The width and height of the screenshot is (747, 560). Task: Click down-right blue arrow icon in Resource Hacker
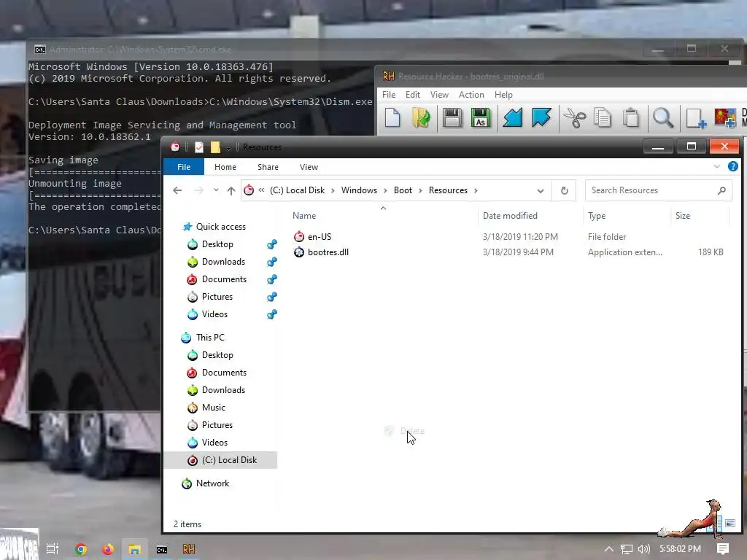tap(541, 117)
